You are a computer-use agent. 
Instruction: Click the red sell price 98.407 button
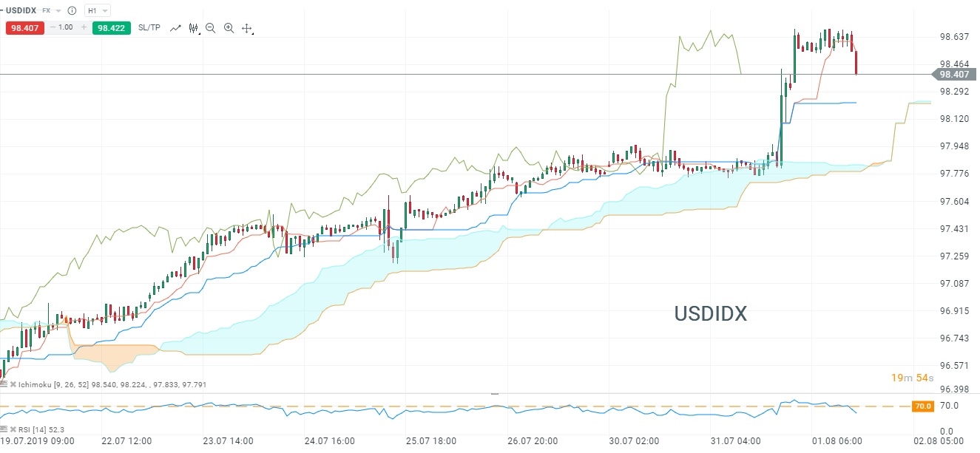(25, 28)
